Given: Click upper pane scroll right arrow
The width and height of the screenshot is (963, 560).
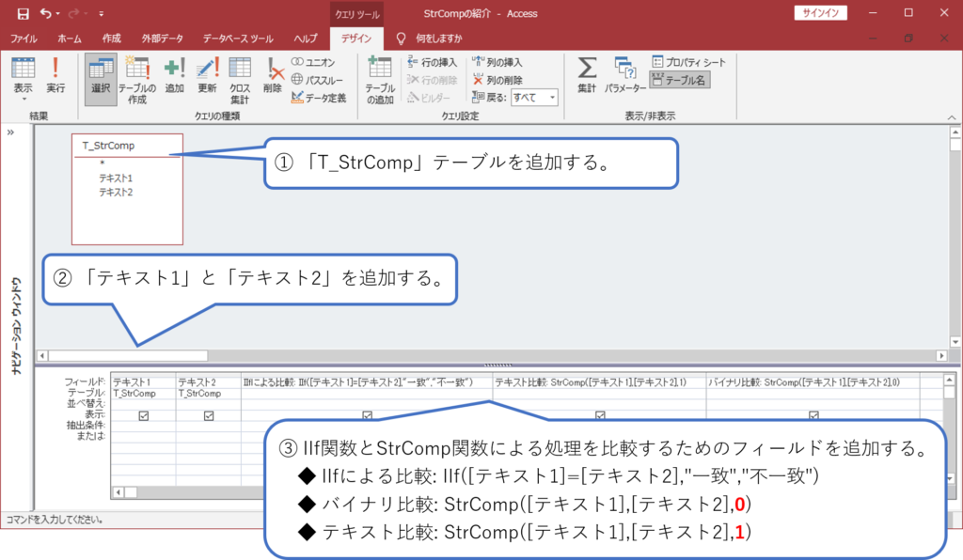Looking at the screenshot, I should pyautogui.click(x=941, y=355).
